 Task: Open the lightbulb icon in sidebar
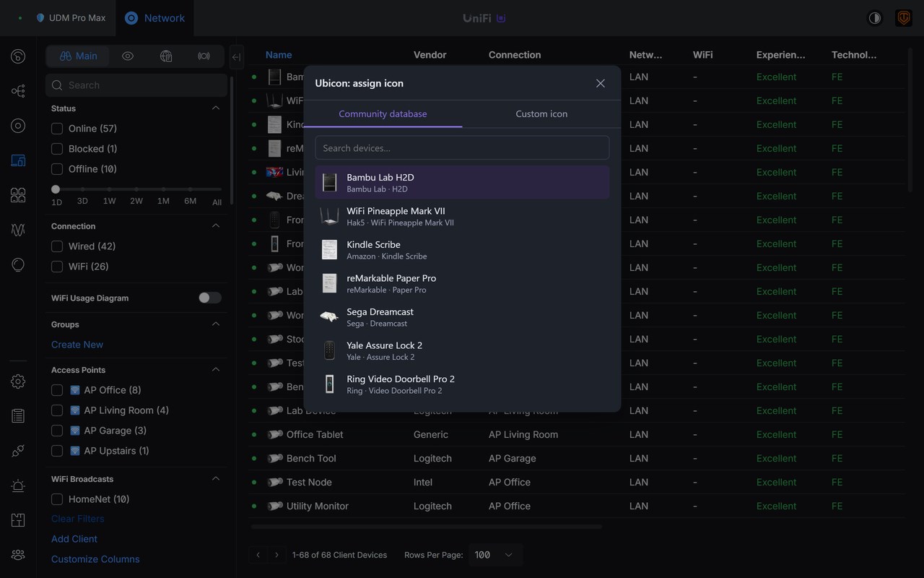[18, 264]
